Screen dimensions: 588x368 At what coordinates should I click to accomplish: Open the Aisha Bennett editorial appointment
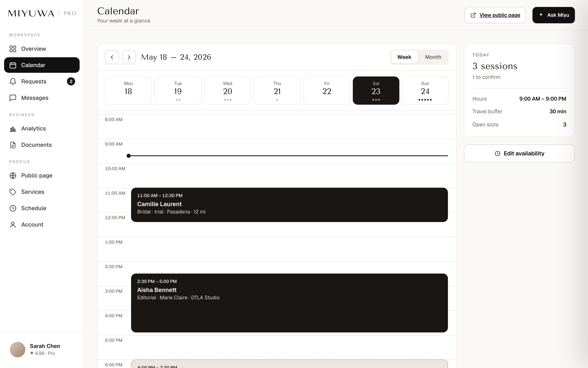pyautogui.click(x=289, y=303)
